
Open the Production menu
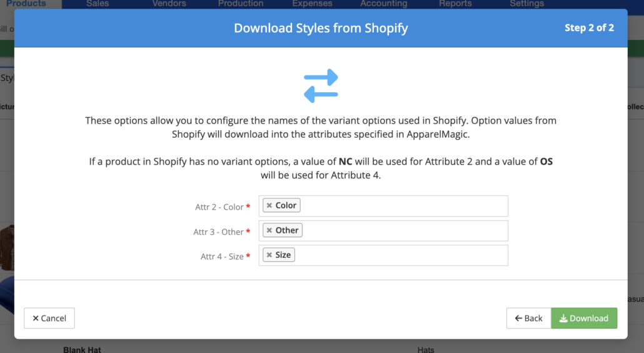(x=241, y=4)
